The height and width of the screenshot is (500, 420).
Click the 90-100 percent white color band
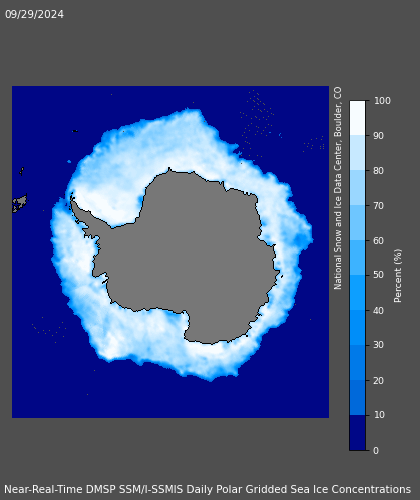tap(357, 118)
